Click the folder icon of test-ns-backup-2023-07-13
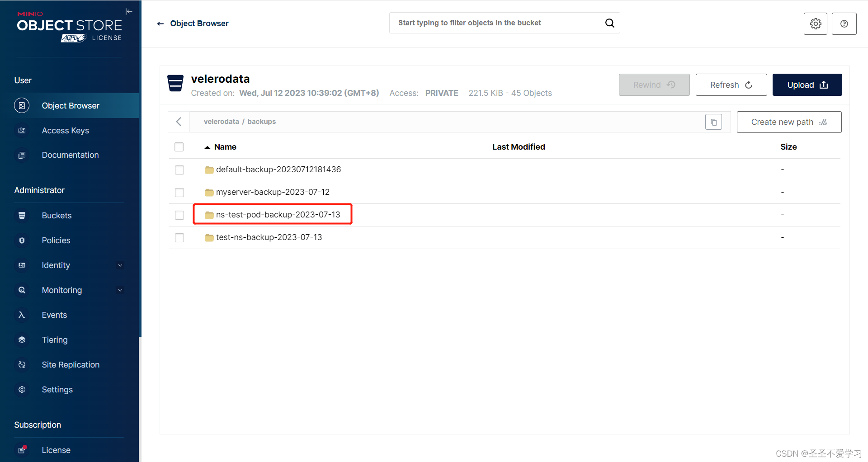Viewport: 868px width, 462px height. [209, 237]
